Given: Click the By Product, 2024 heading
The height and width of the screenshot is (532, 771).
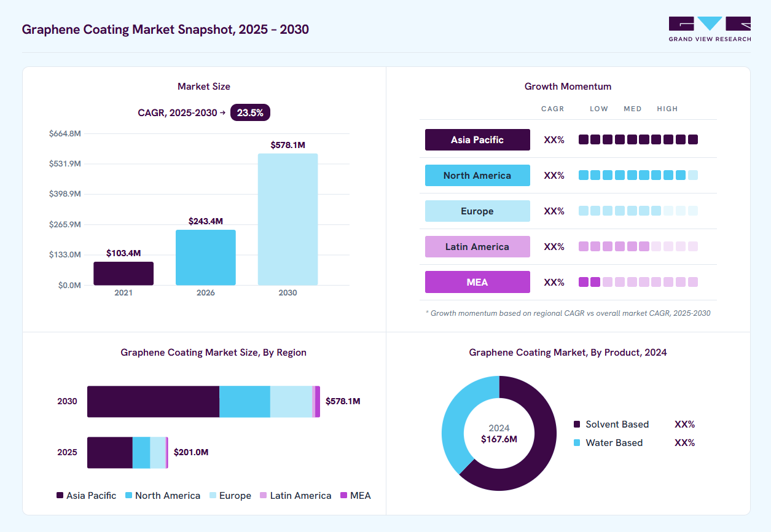Looking at the screenshot, I should point(568,353).
